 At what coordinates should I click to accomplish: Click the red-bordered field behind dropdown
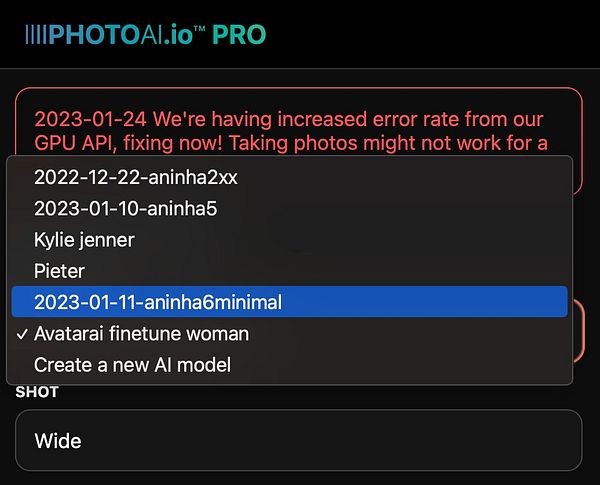pos(579,331)
